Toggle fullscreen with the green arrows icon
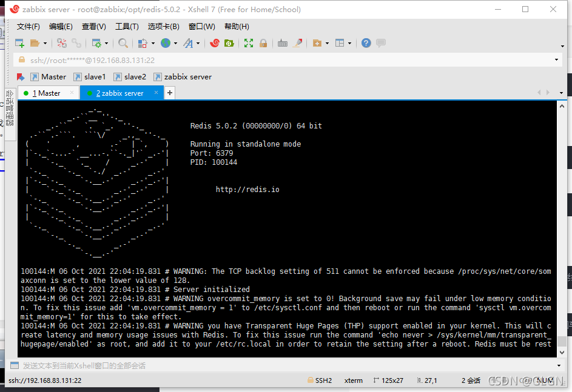Image resolution: width=572 pixels, height=392 pixels. (249, 44)
